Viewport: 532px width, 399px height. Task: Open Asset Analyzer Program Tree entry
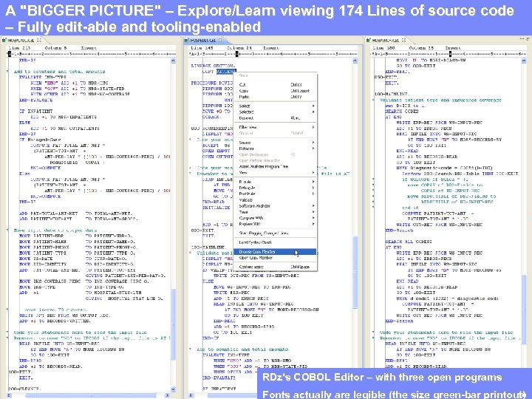pyautogui.click(x=275, y=166)
